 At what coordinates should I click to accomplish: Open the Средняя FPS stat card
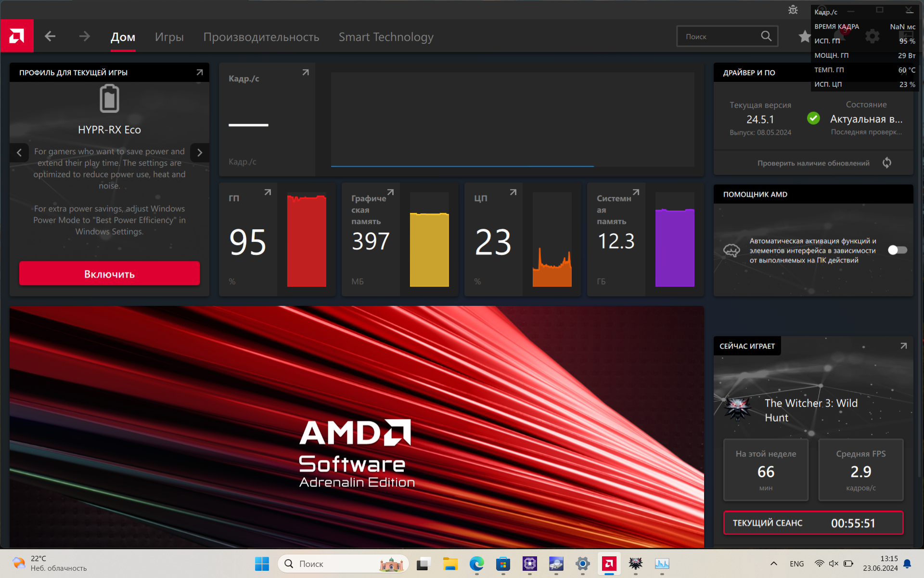point(861,470)
